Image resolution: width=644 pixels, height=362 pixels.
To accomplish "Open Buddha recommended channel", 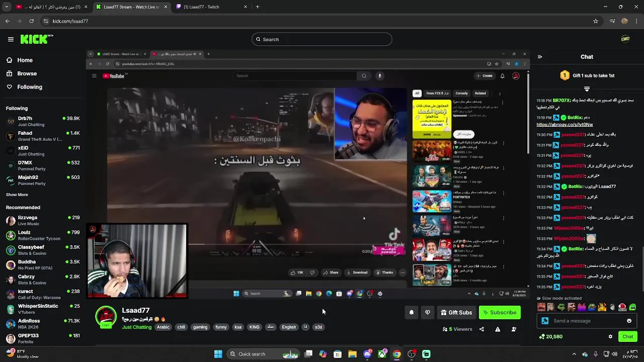I will click(43, 264).
